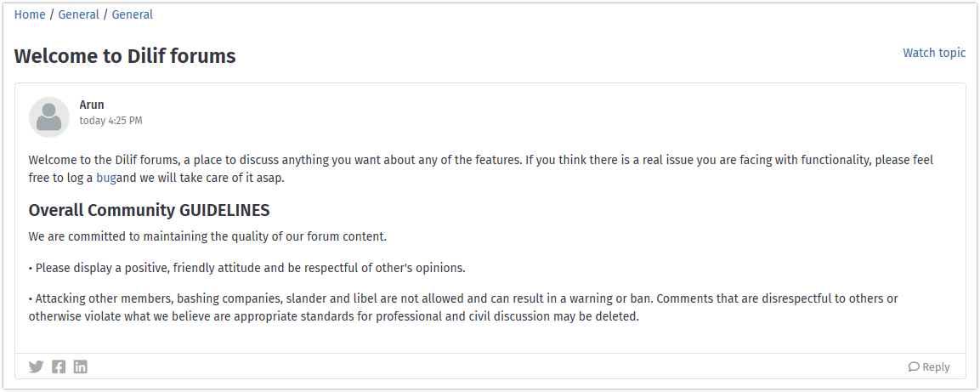The image size is (980, 392).
Task: Share the post on Twitter
Action: [36, 366]
